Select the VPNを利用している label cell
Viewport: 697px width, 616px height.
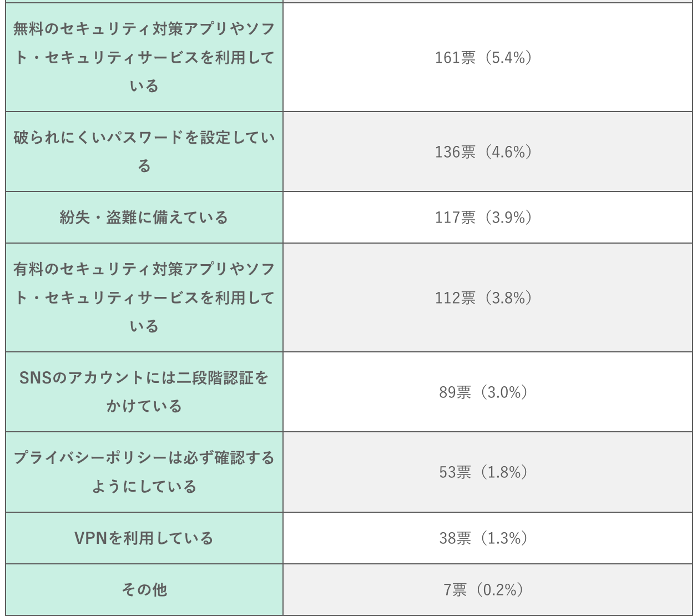(144, 538)
